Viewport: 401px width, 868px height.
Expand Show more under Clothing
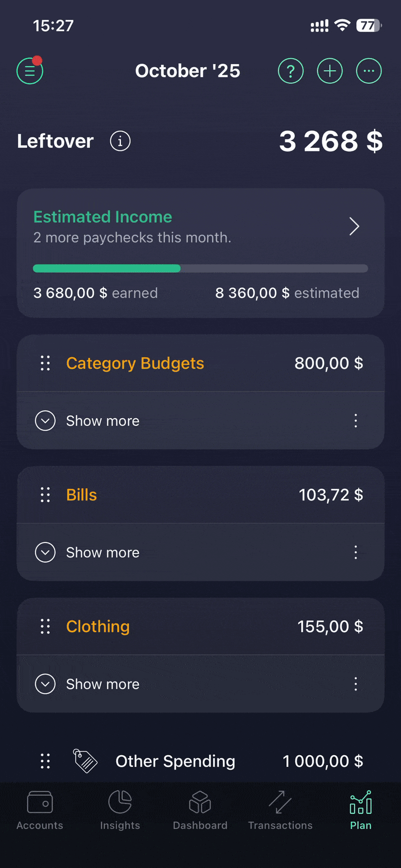pos(45,684)
